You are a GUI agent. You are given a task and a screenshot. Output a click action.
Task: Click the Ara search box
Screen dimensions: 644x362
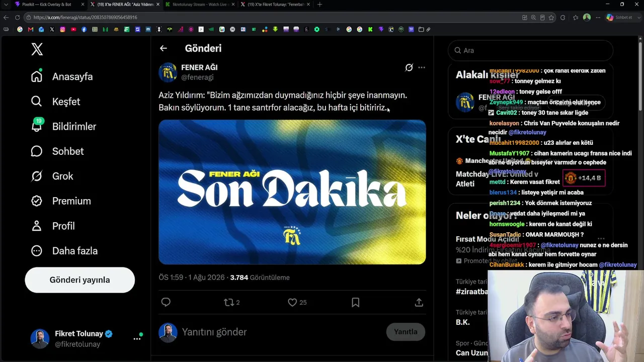(530, 50)
